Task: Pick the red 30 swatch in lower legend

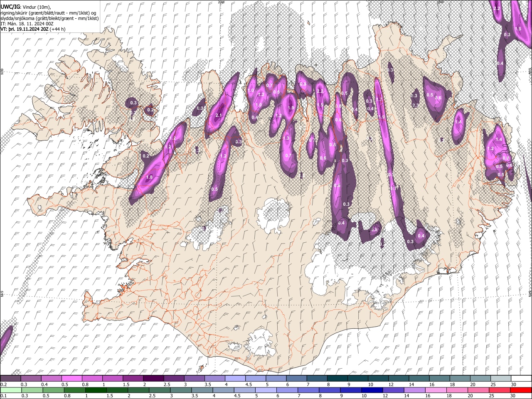Action: pos(521,390)
